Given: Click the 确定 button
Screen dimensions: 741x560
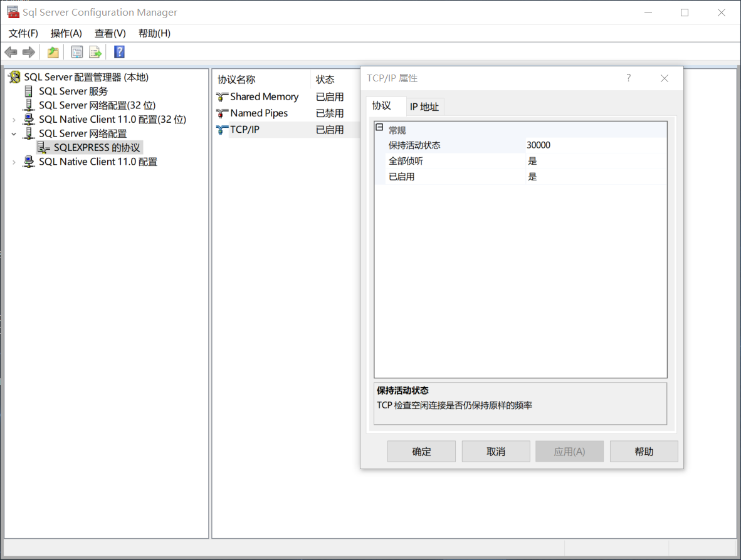Looking at the screenshot, I should pos(421,451).
